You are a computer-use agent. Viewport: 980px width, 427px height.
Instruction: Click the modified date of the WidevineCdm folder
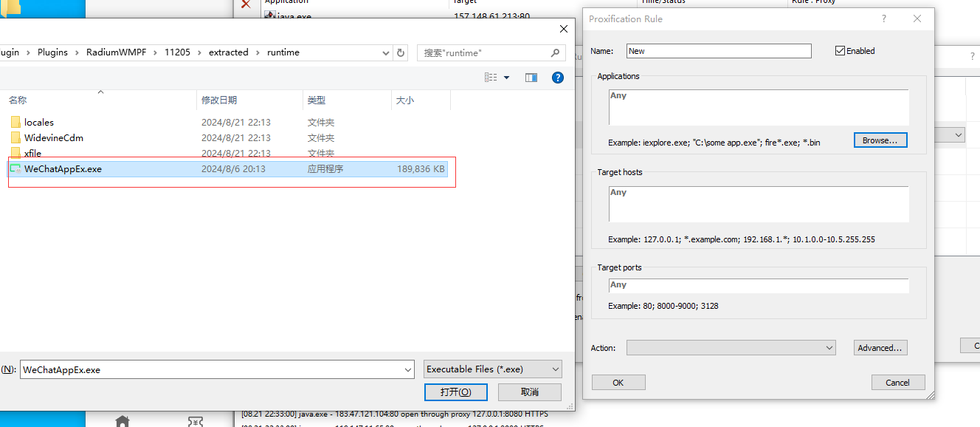tap(236, 137)
